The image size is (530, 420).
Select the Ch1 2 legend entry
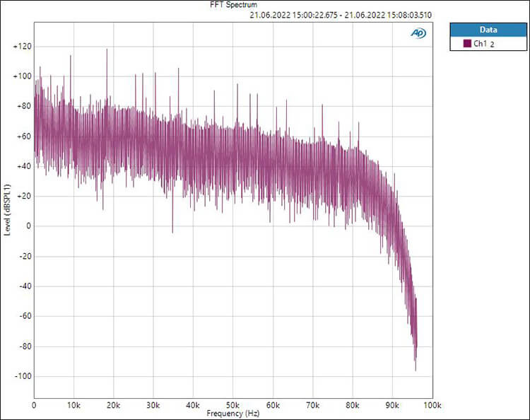pos(488,44)
